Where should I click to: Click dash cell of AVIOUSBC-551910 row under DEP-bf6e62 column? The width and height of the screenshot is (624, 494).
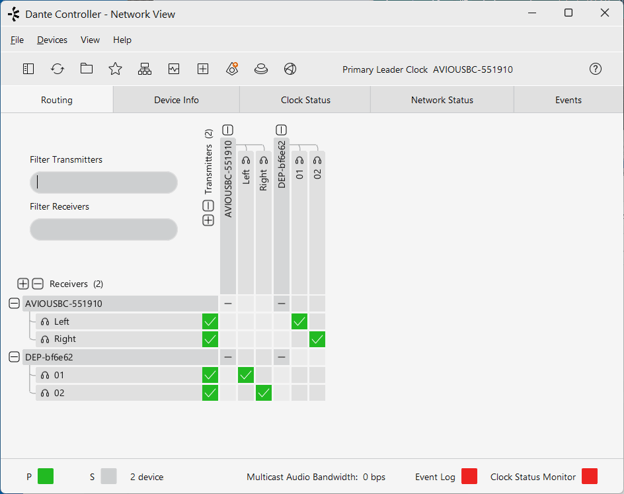point(281,303)
